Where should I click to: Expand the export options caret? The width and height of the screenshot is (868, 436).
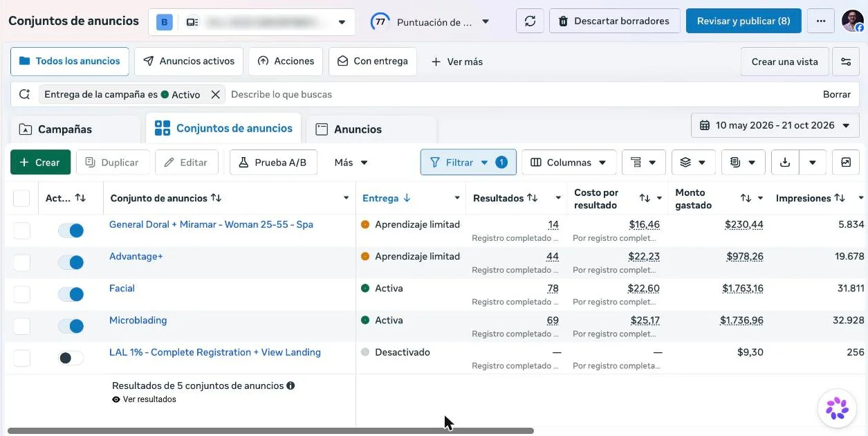tap(812, 163)
